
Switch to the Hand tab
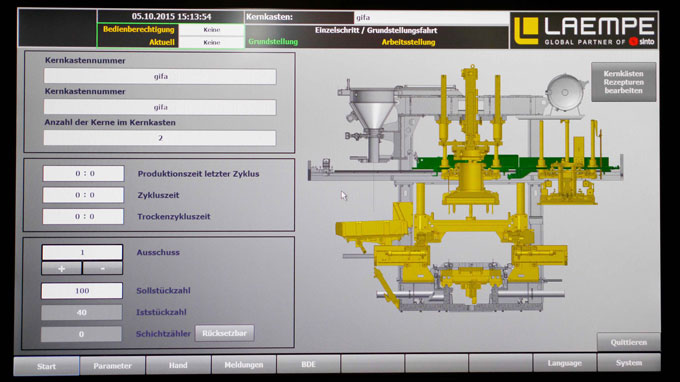(178, 365)
